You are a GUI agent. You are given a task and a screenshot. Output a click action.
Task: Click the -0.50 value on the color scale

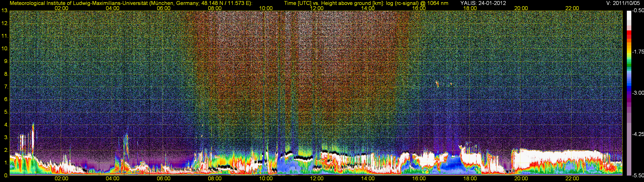tap(638, 11)
